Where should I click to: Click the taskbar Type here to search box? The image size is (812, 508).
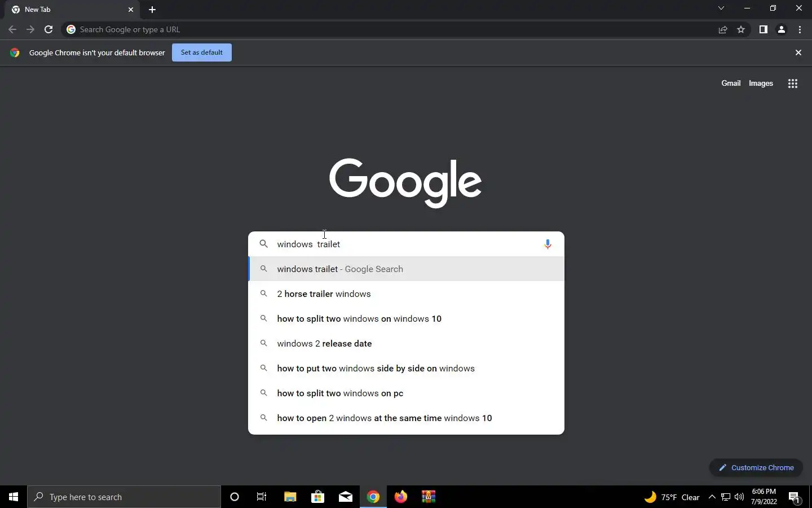(x=124, y=497)
